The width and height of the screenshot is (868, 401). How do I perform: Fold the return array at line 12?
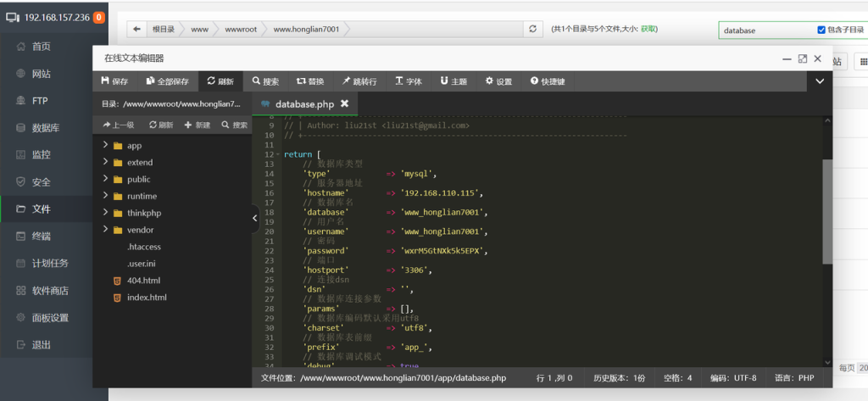point(278,154)
